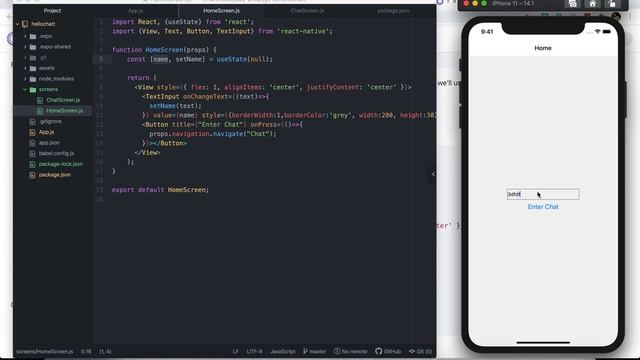Screen dimensions: 640x360
Task: Click the node_modules folder icon
Action: tap(33, 79)
